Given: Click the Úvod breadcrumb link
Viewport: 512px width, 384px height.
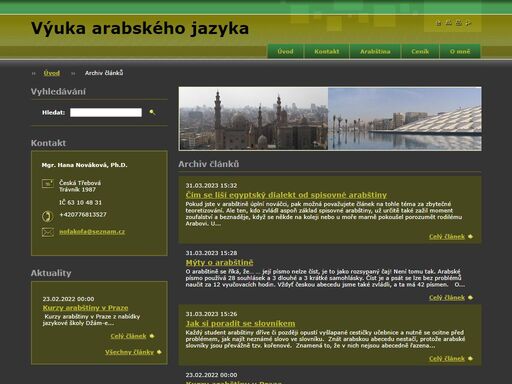Looking at the screenshot, I should pyautogui.click(x=52, y=73).
